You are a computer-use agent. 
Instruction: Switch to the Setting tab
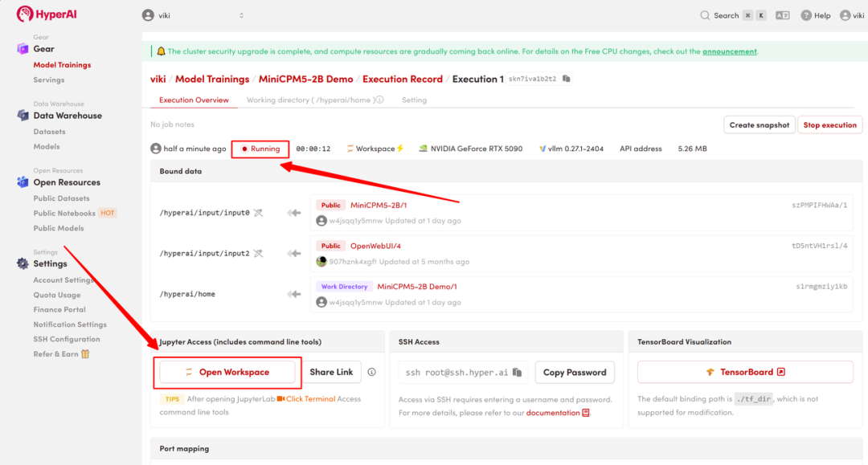[x=414, y=100]
